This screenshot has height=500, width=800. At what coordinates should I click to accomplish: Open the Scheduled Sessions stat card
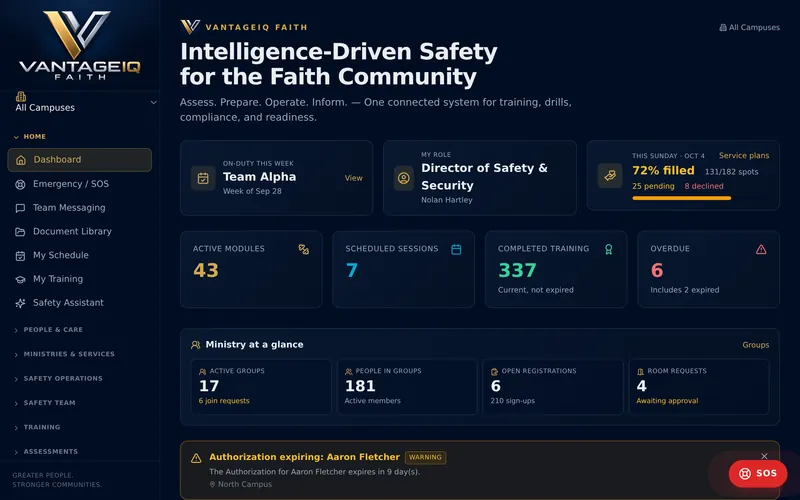(x=404, y=269)
